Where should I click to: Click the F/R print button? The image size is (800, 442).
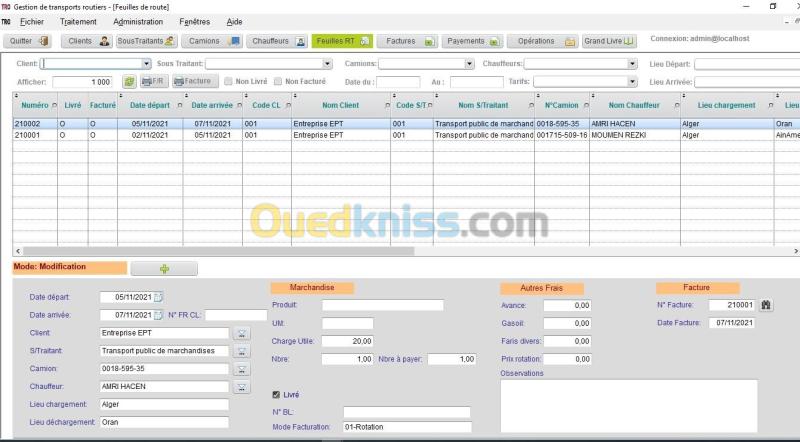tap(154, 82)
